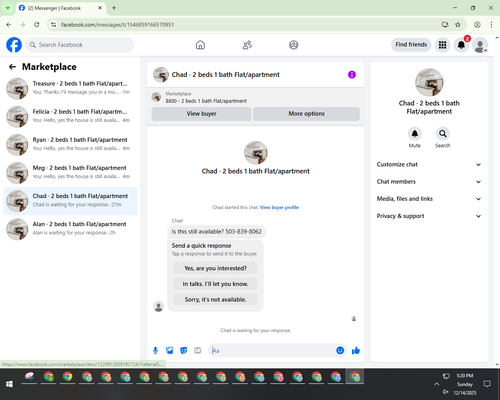Screen dimensions: 500x400
Task: Open Felicia conversation in Marketplace list
Action: (x=70, y=117)
